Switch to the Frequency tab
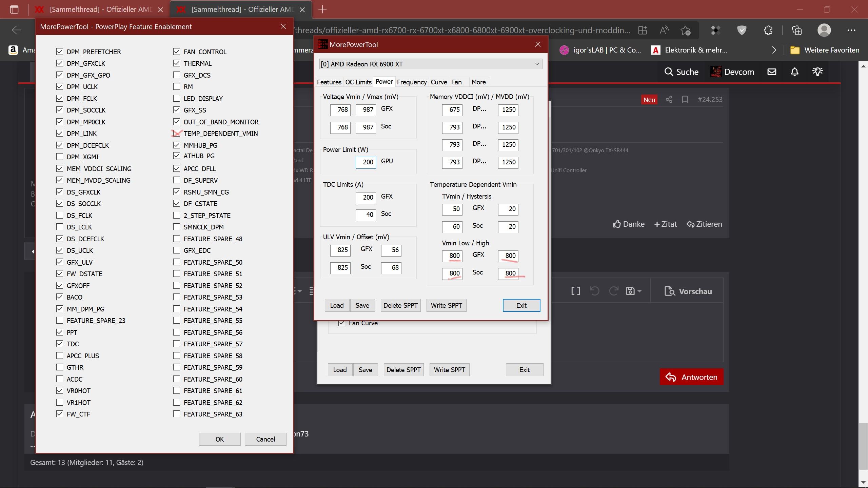This screenshot has width=868, height=488. [x=412, y=82]
